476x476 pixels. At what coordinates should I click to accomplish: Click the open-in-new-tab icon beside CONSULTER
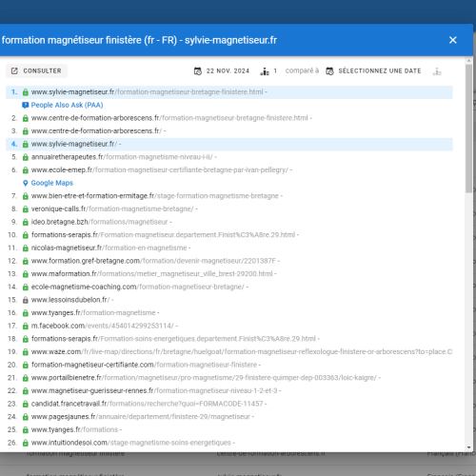coord(14,70)
